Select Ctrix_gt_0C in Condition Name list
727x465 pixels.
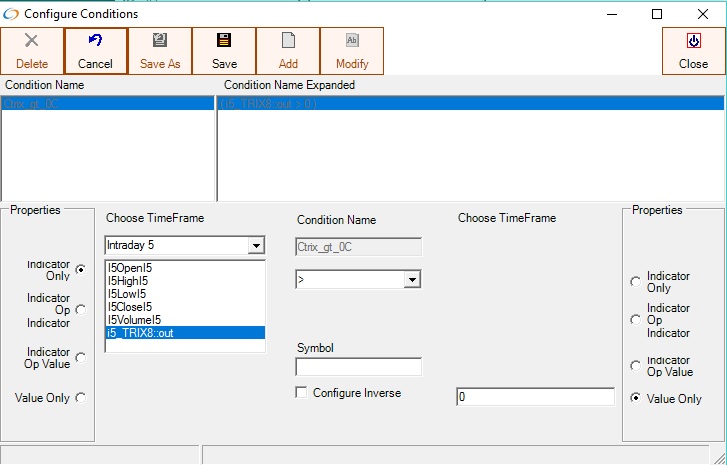tap(107, 104)
